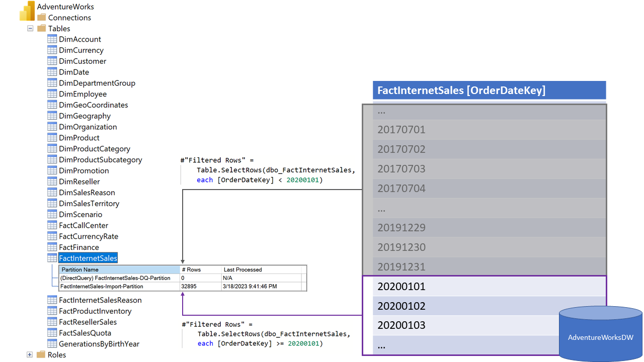The image size is (644, 362).
Task: Click the GenerationsByBirthYear table icon
Action: coord(52,343)
